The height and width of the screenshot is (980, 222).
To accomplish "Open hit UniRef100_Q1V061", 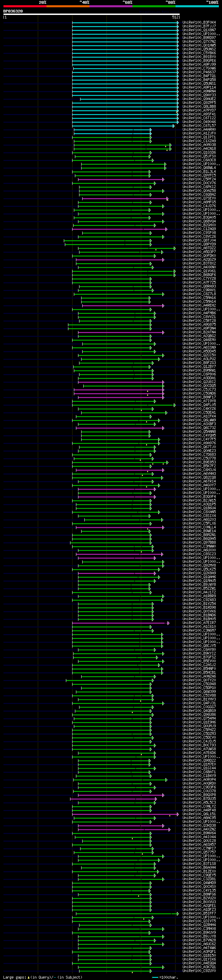I will click(x=199, y=271).
